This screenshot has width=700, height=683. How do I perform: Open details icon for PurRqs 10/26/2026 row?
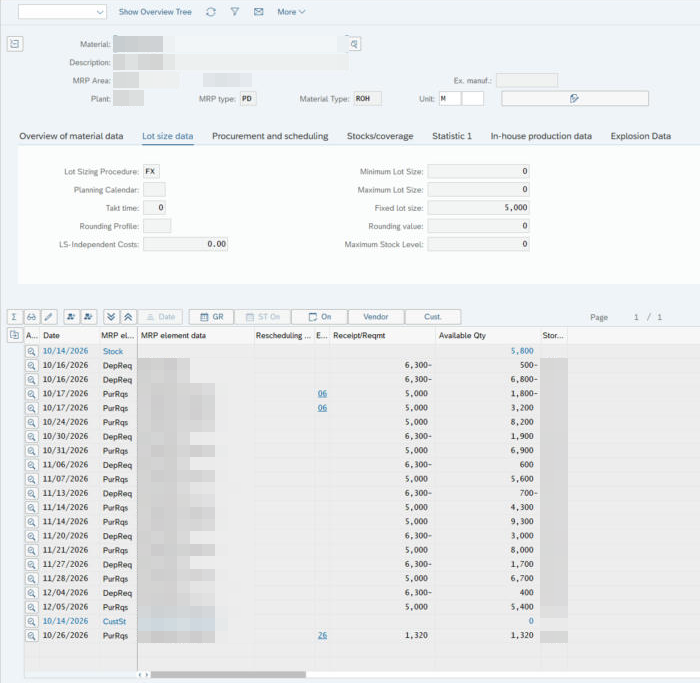click(31, 636)
